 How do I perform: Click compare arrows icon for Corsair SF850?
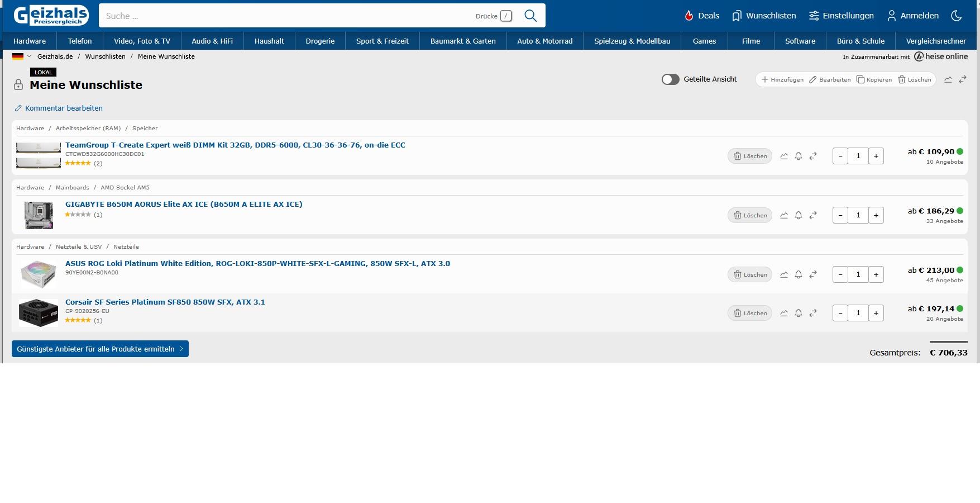point(813,313)
